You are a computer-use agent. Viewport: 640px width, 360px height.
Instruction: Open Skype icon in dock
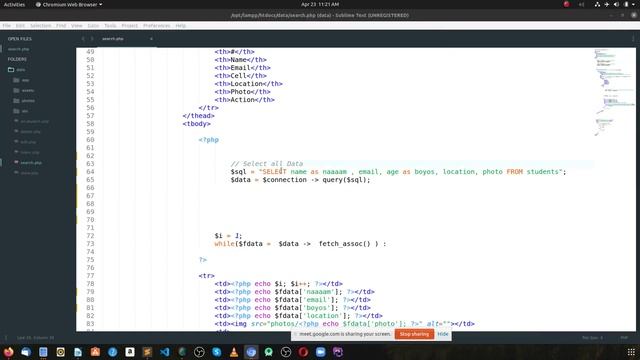click(x=216, y=352)
